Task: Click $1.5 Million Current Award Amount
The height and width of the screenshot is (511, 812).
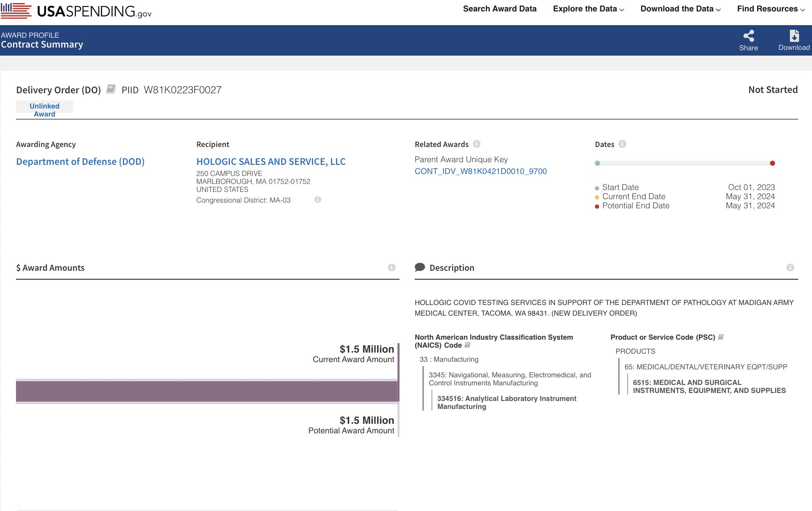Action: tap(353, 354)
